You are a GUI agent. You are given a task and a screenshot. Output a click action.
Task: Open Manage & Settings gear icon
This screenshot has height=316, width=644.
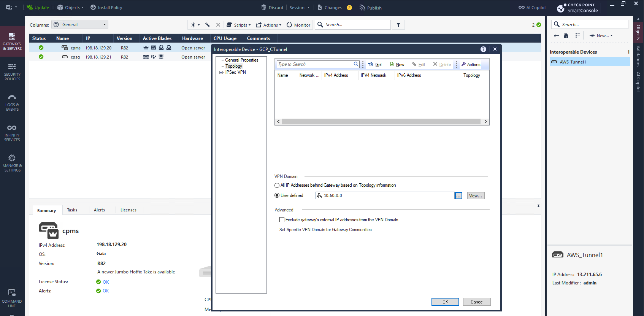click(12, 163)
